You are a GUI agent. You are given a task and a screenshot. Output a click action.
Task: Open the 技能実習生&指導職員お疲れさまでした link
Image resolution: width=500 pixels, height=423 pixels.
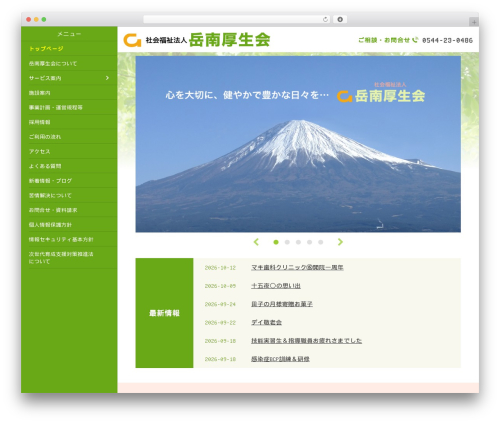coord(306,341)
